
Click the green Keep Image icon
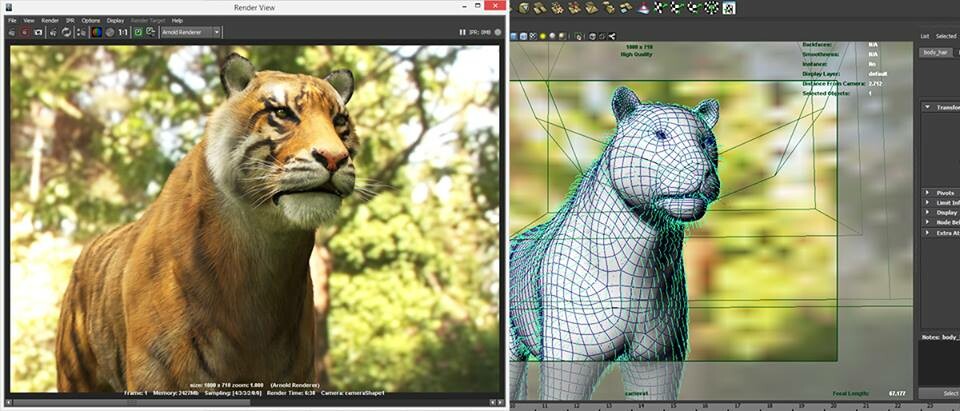(x=138, y=32)
